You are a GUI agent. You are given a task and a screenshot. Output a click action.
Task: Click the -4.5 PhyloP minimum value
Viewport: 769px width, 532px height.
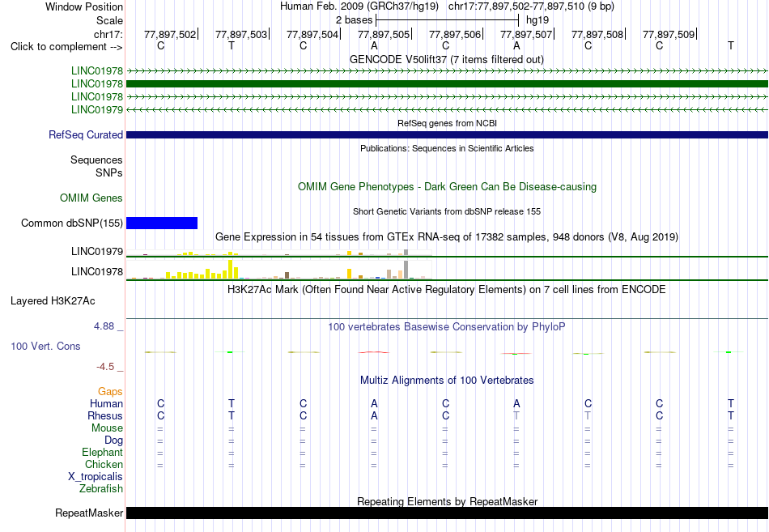pyautogui.click(x=105, y=367)
